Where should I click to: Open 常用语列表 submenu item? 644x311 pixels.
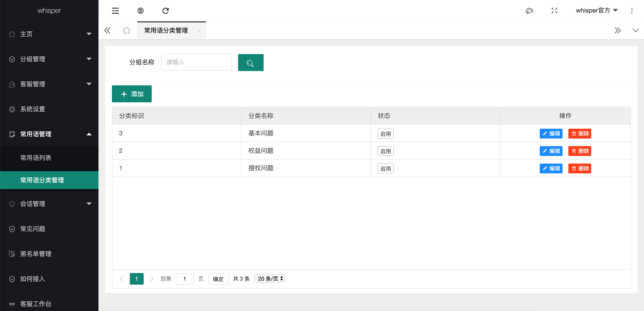coord(49,158)
